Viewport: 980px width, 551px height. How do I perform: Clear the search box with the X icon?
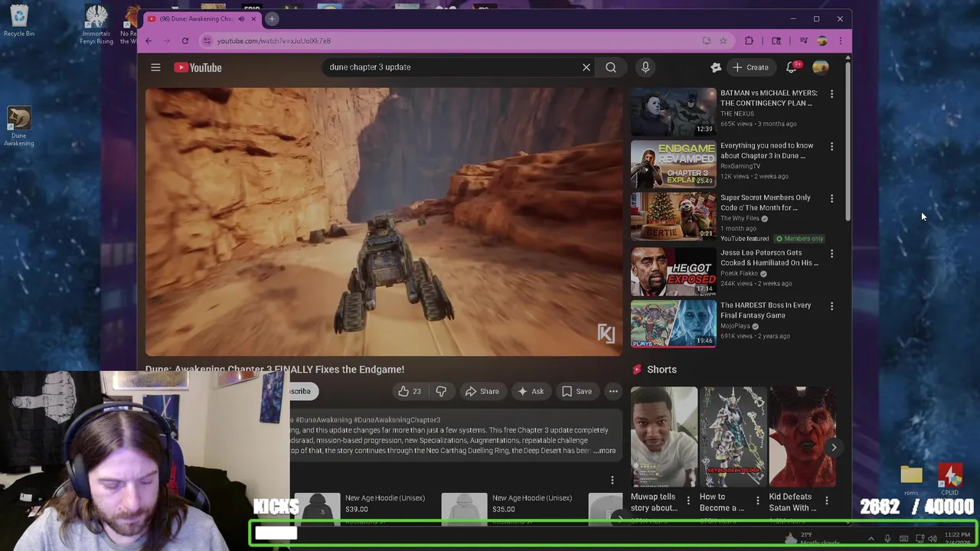586,67
